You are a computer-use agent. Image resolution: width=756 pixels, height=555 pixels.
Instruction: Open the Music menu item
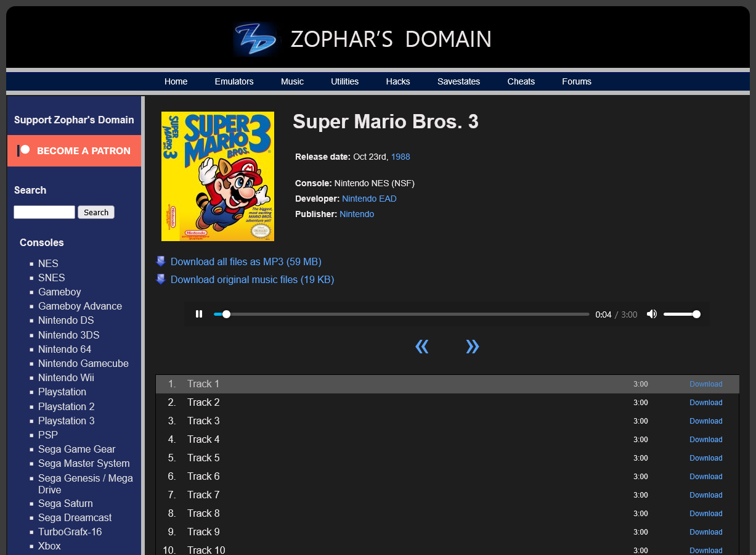pyautogui.click(x=292, y=81)
